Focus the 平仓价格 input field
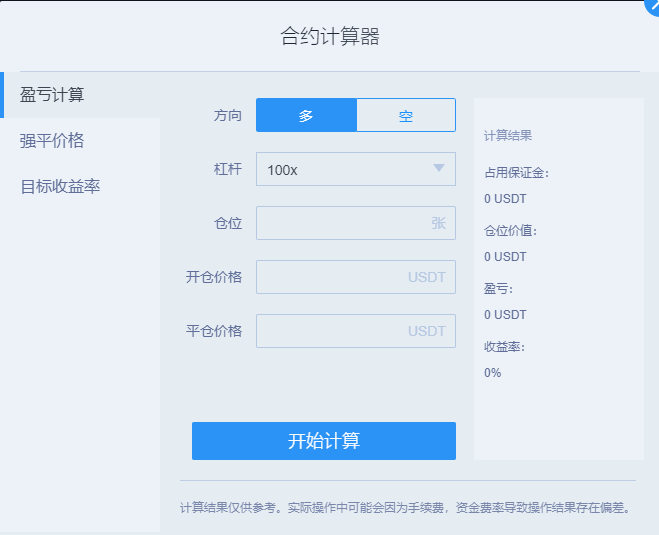659x535 pixels. click(356, 331)
